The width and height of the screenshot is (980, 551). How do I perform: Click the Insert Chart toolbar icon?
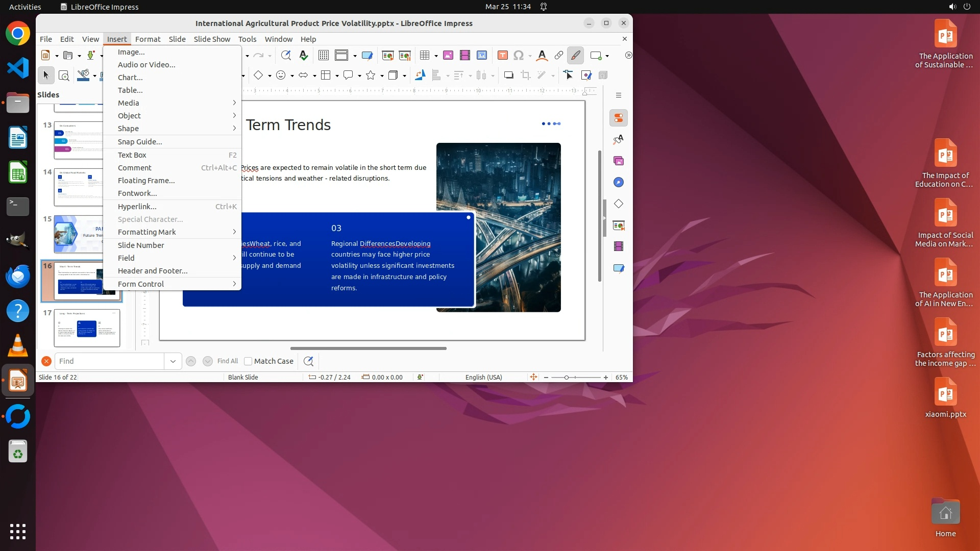point(481,56)
